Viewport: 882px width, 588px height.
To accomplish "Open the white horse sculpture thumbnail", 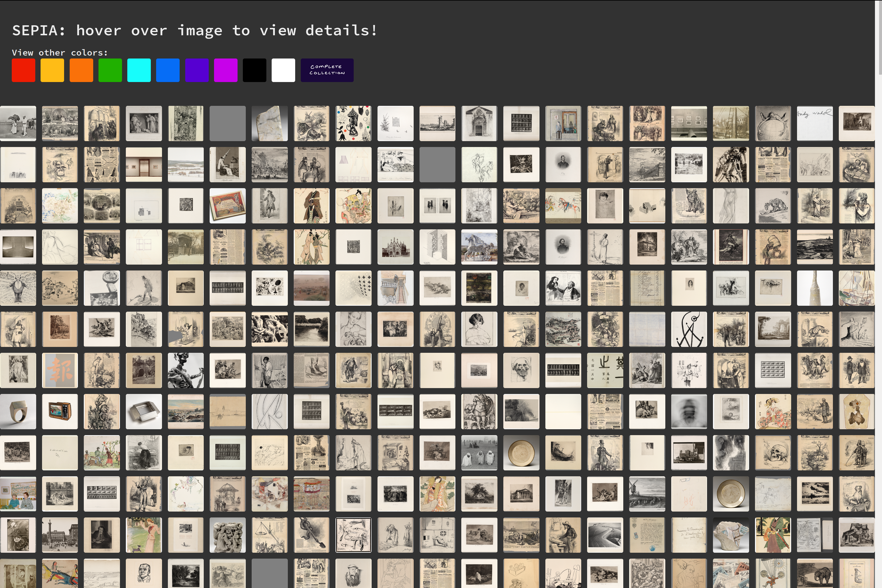I will pos(479,247).
